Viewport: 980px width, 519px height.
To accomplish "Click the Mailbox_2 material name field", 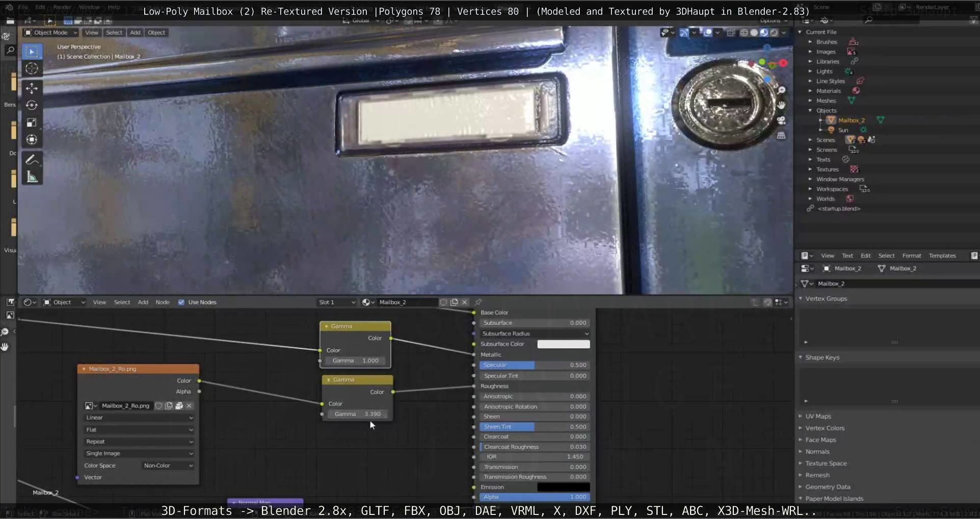I will tap(407, 303).
